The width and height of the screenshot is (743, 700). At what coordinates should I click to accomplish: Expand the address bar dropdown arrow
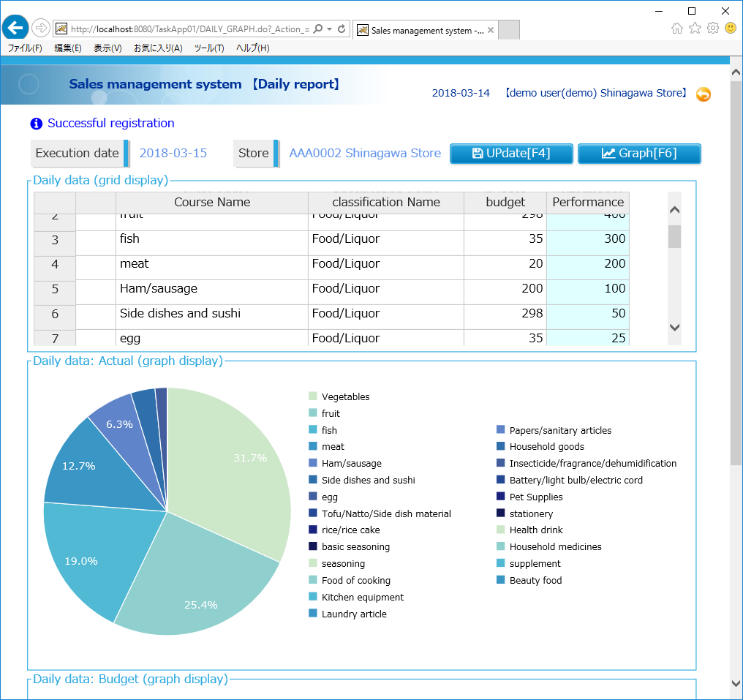coord(330,29)
